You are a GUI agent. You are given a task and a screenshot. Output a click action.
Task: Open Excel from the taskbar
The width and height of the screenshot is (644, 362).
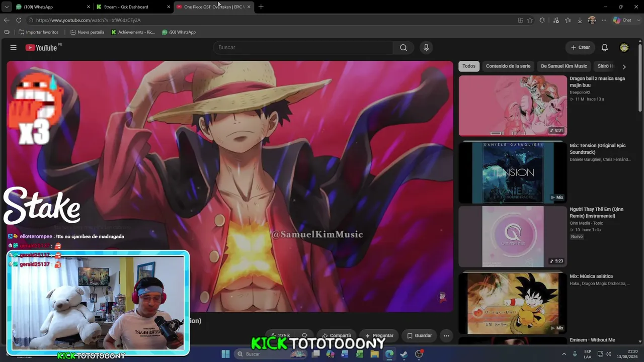click(x=360, y=354)
